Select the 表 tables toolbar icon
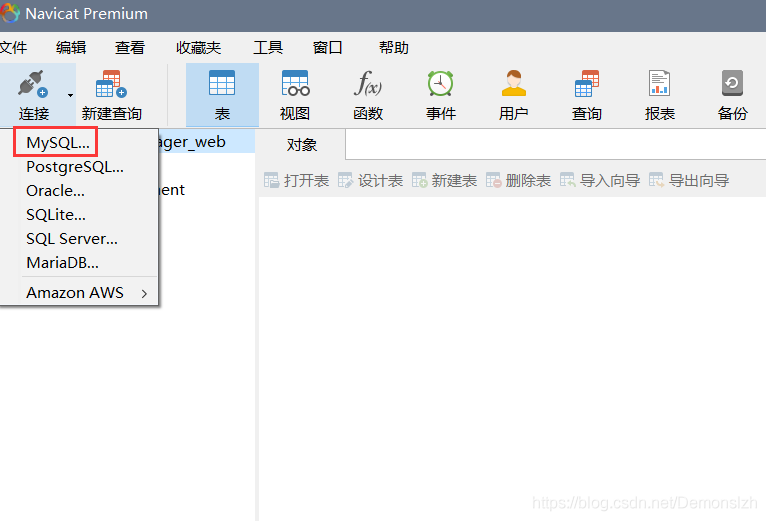This screenshot has height=521, width=766. (222, 83)
